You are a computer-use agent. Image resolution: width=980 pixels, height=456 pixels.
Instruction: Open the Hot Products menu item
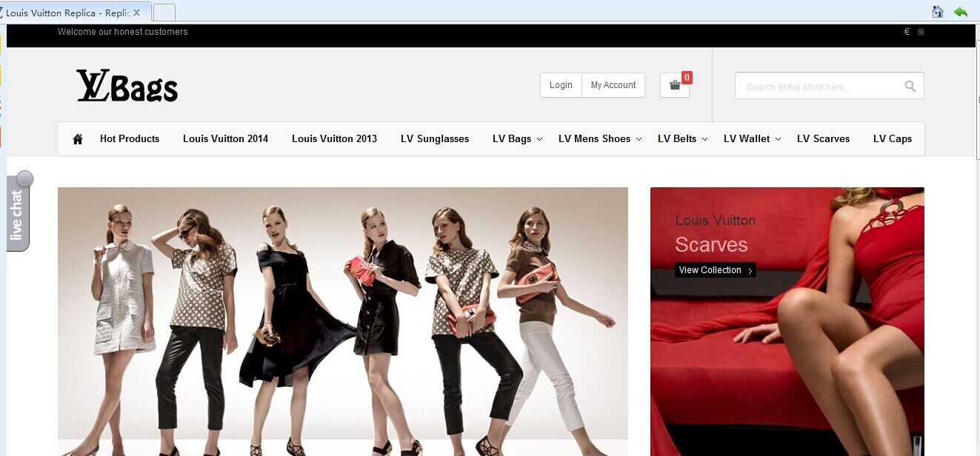point(130,139)
